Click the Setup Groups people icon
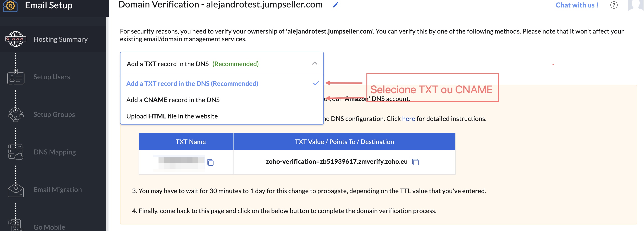 pos(16,115)
